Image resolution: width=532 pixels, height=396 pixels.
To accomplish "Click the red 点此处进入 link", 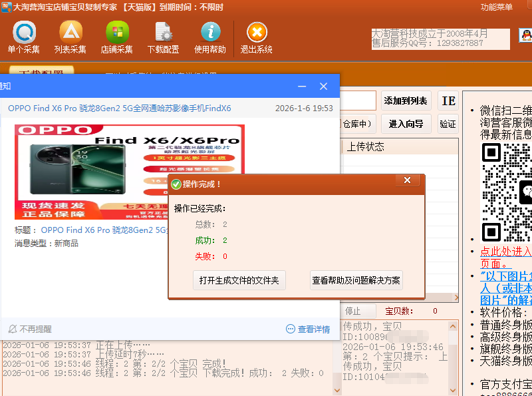I will (505, 252).
